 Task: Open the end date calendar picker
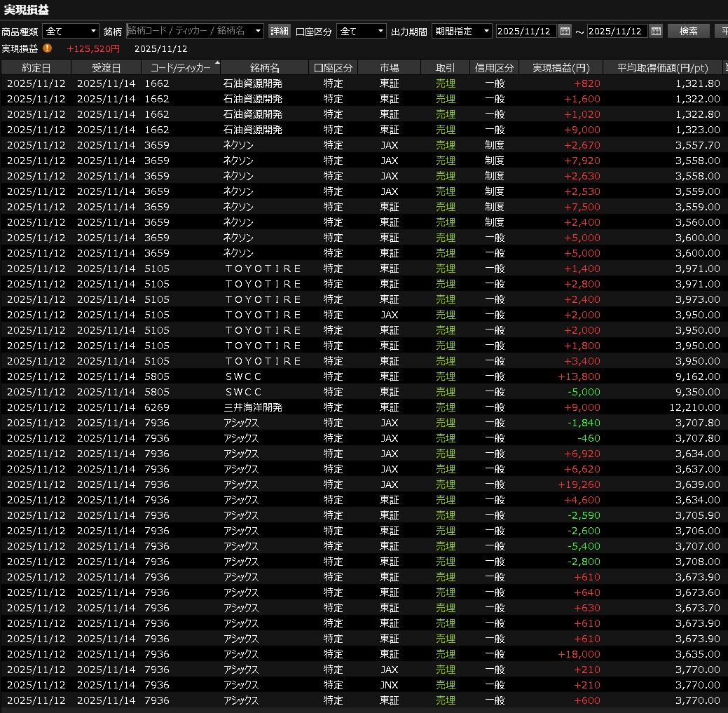(x=656, y=31)
